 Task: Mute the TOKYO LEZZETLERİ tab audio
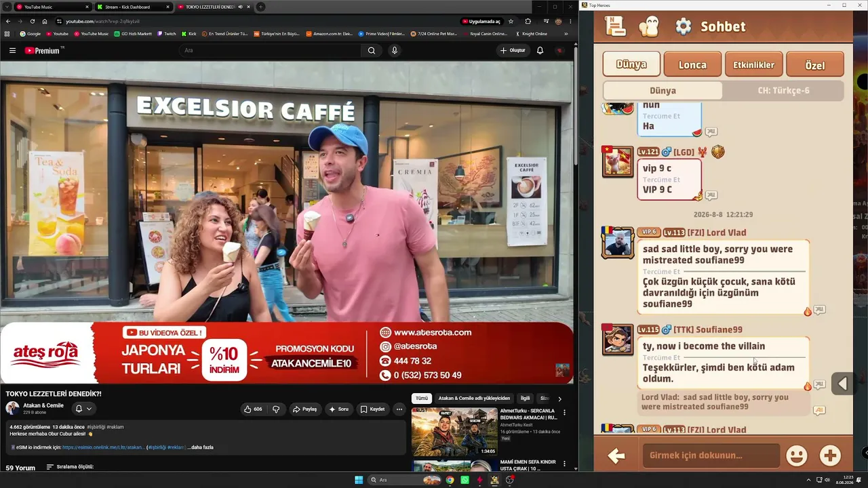click(x=240, y=7)
